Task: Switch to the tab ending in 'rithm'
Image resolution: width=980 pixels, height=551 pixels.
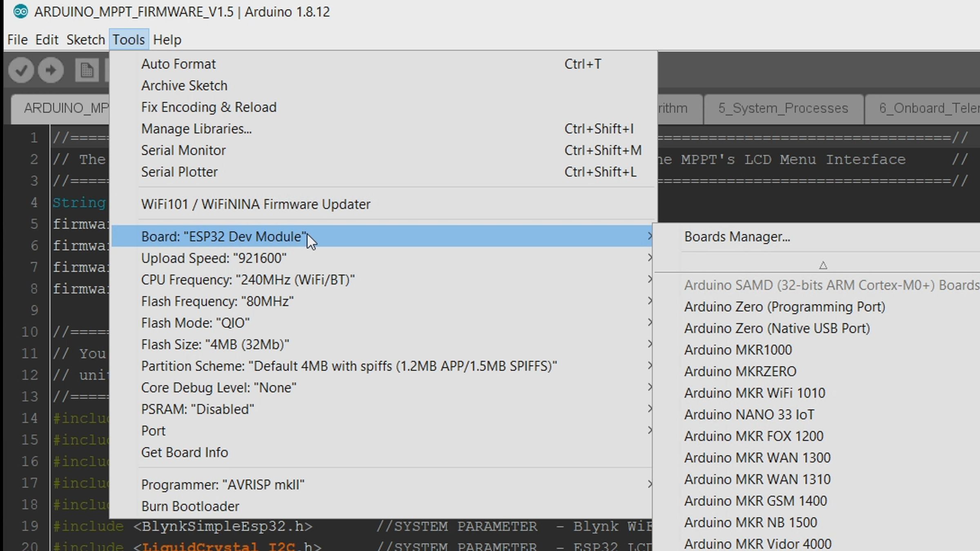Action: pyautogui.click(x=679, y=109)
